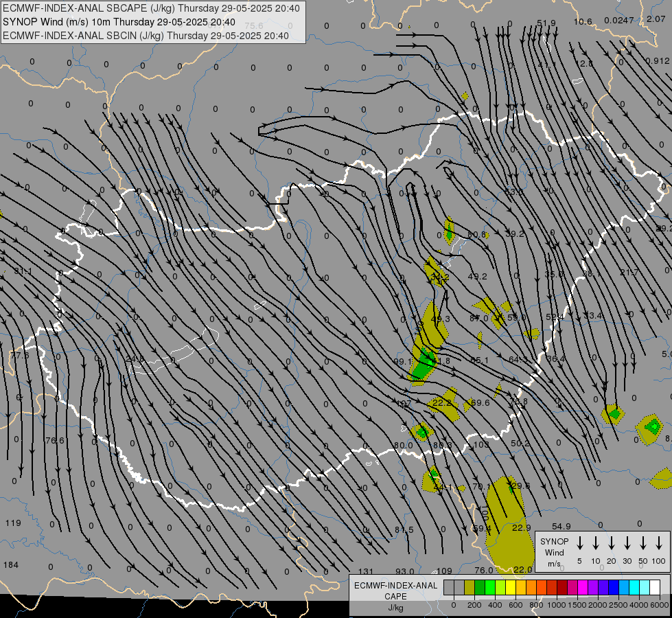Image resolution: width=672 pixels, height=618 pixels.
Task: Click the '6000' tick label in CAPE legend
Action: click(x=659, y=605)
